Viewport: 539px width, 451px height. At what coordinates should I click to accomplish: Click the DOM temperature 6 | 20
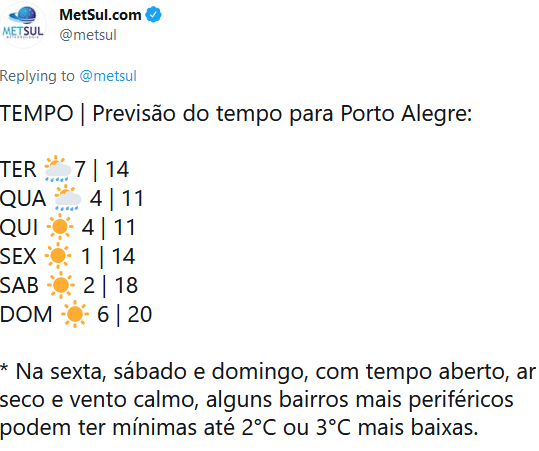[x=124, y=315]
